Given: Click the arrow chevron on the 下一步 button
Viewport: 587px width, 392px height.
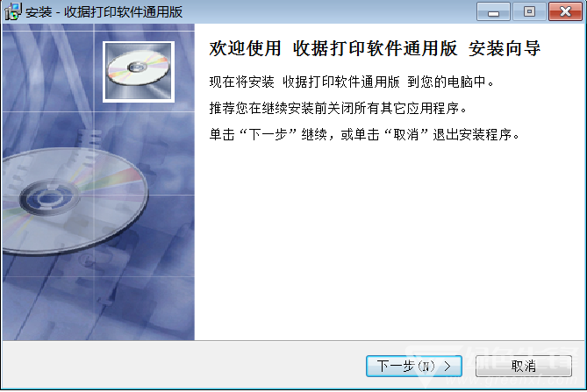Looking at the screenshot, I should click(447, 367).
